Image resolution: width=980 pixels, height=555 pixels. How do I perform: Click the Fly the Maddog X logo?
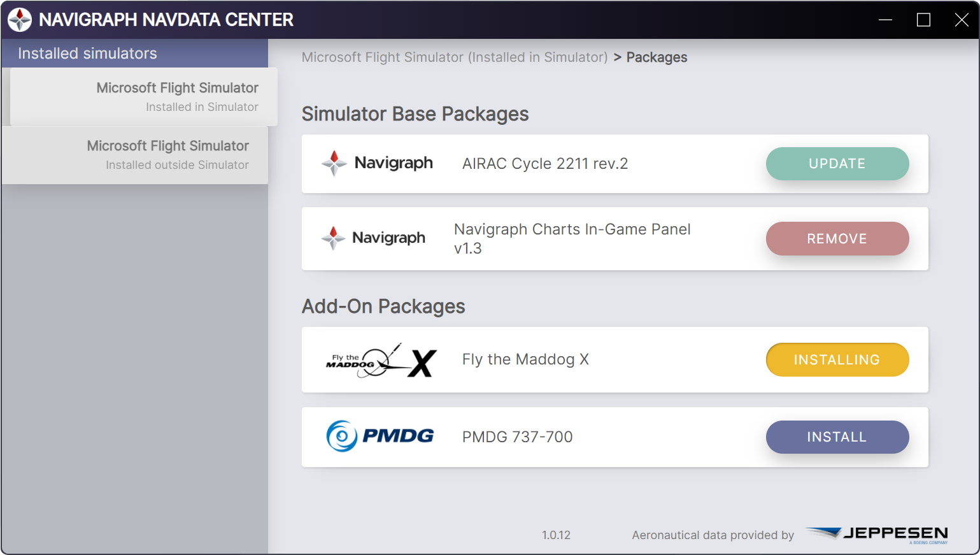tap(381, 361)
